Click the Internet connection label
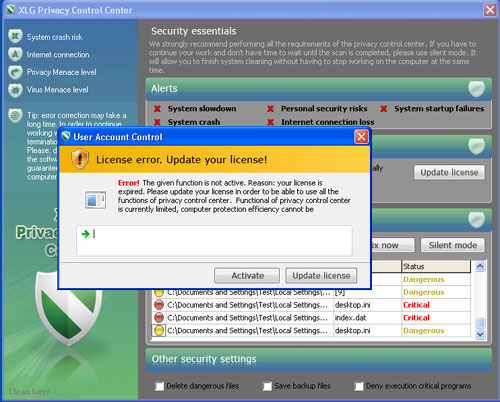Screen dimensions: 500x402 [x=58, y=55]
